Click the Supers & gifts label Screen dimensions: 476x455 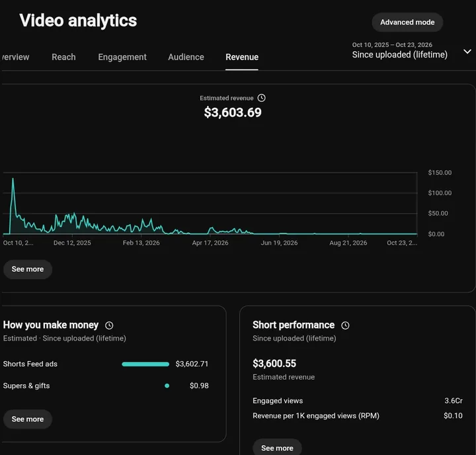point(26,386)
